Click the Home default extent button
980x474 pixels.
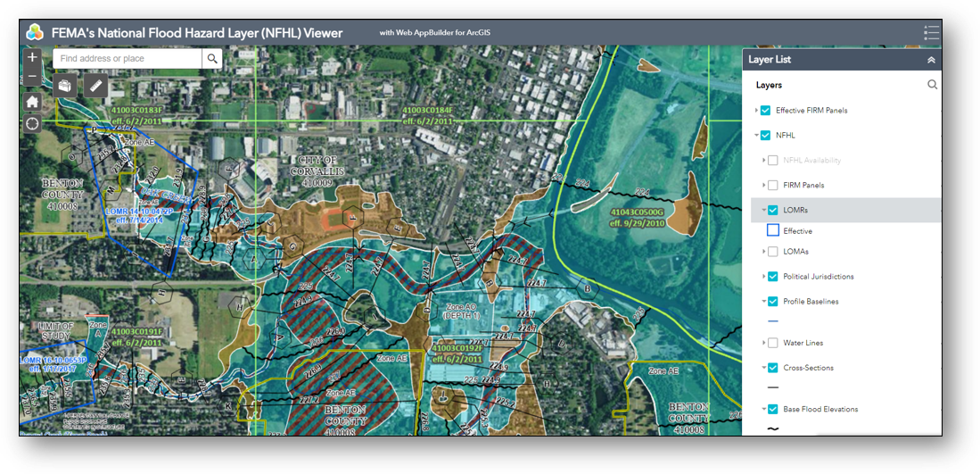coord(32,101)
